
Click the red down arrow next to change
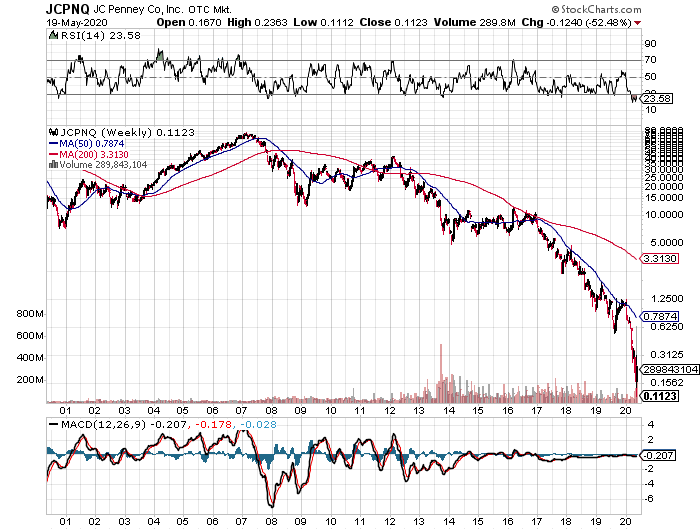(638, 23)
